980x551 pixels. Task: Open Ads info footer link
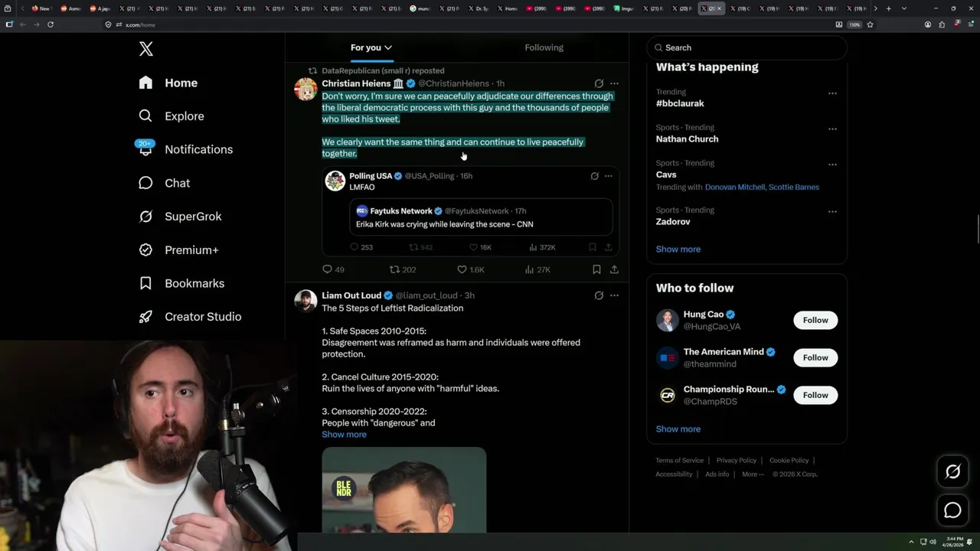coord(717,474)
